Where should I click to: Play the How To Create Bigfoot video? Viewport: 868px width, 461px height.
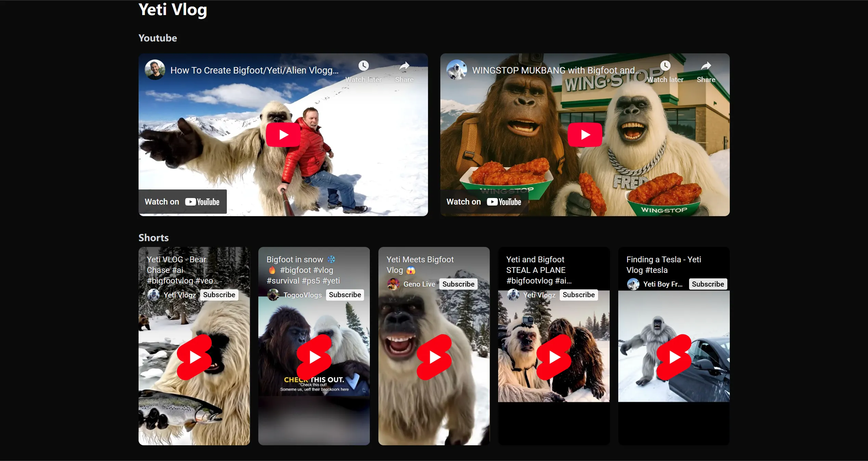pyautogui.click(x=283, y=135)
